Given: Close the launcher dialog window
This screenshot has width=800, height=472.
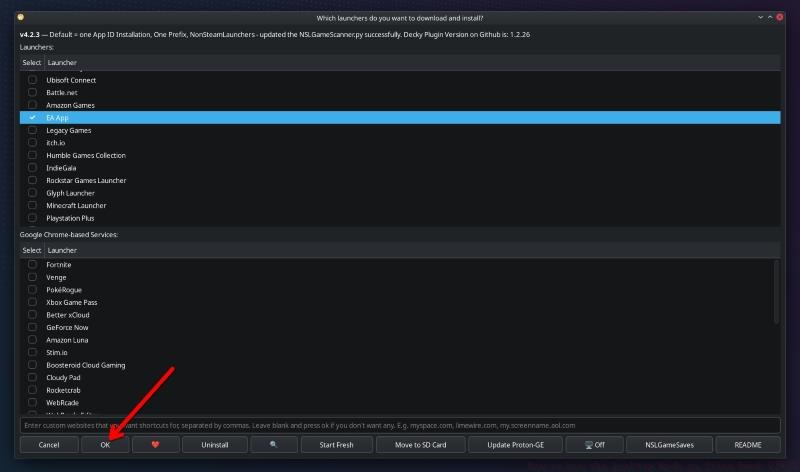Looking at the screenshot, I should point(779,17).
